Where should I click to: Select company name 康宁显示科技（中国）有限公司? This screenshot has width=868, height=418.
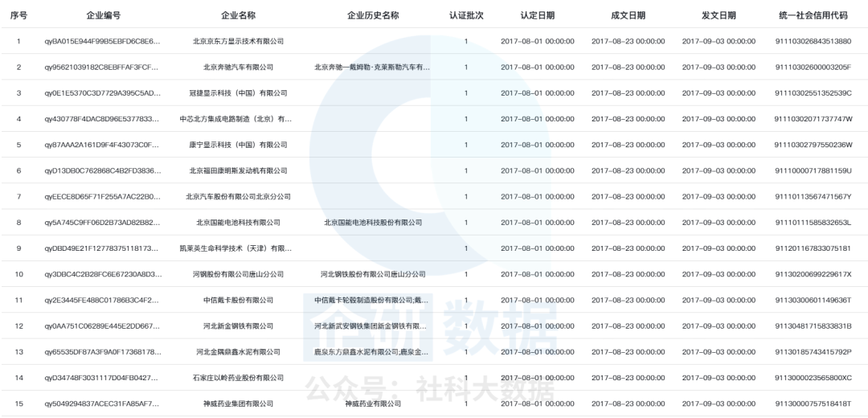(x=238, y=145)
